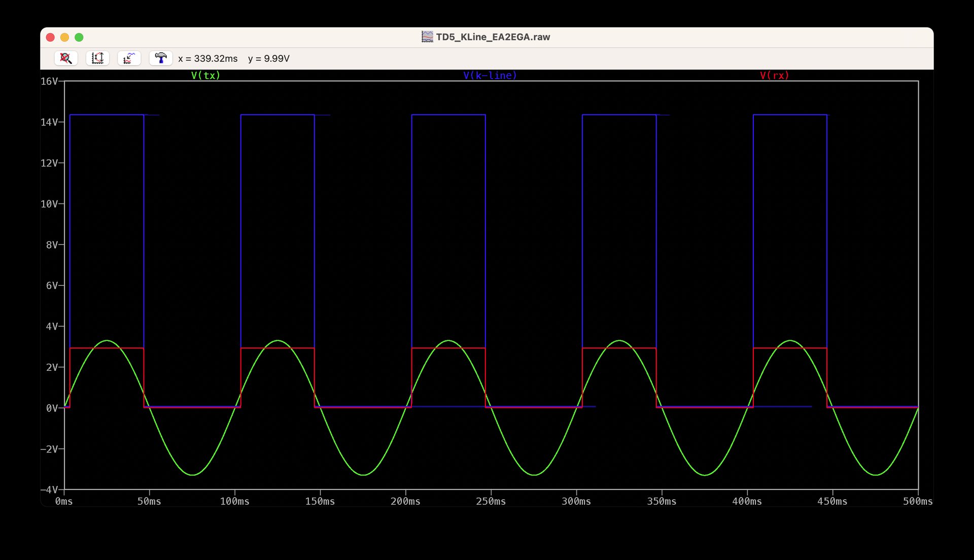Click the TD5_KLine_EA2EGA.raw window title
The height and width of the screenshot is (560, 974).
pos(493,37)
